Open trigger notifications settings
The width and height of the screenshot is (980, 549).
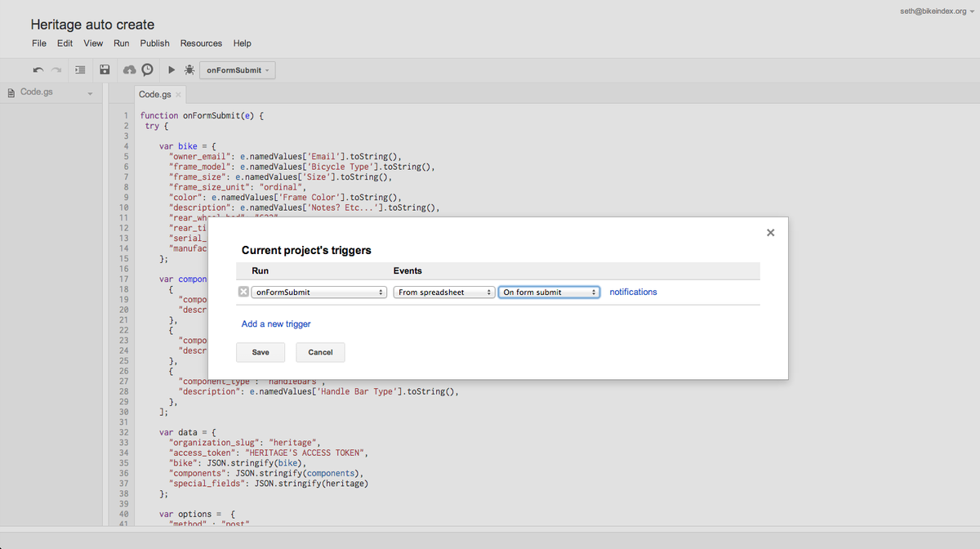(633, 291)
